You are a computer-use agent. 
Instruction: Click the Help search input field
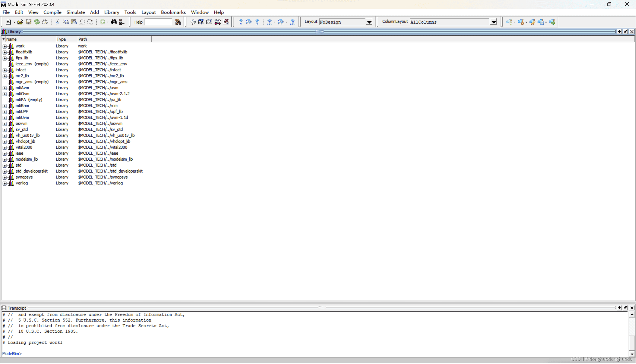pyautogui.click(x=158, y=22)
